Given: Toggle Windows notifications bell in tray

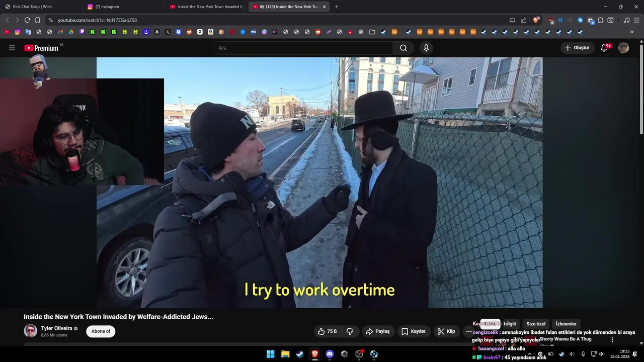Looking at the screenshot, I should [634, 354].
